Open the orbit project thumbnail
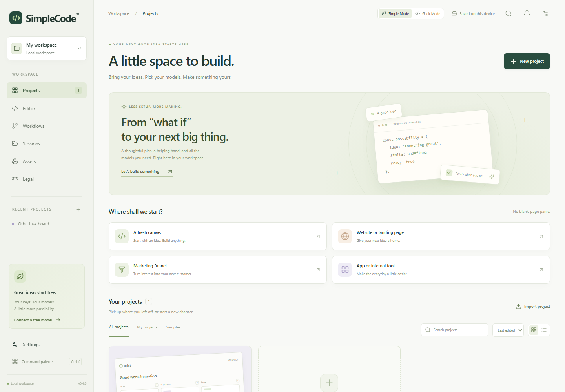Viewport: 565px width, 392px height. pos(180,369)
